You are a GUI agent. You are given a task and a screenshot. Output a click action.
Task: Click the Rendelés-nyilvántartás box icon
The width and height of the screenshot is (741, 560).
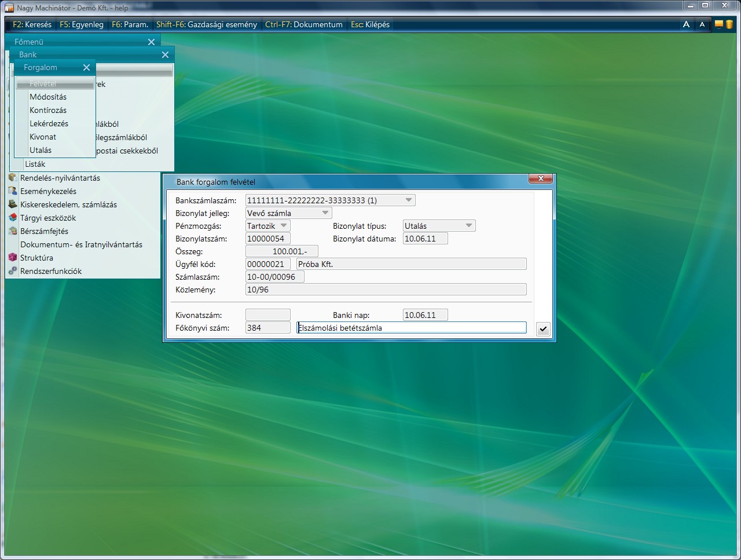pos(13,178)
